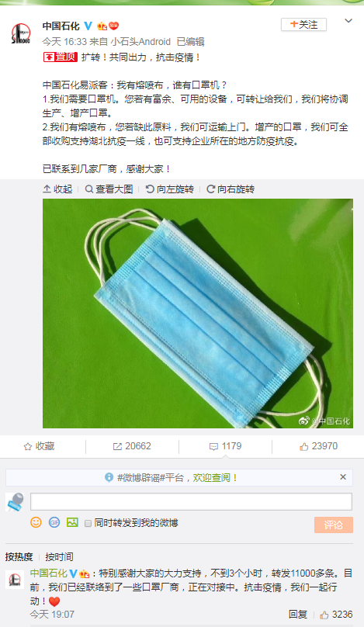Like the post with 23970 likes
The height and width of the screenshot is (627, 364).
(318, 446)
